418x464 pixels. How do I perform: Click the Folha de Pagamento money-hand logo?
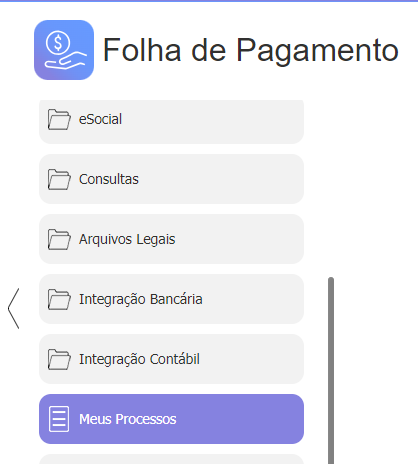[x=64, y=50]
